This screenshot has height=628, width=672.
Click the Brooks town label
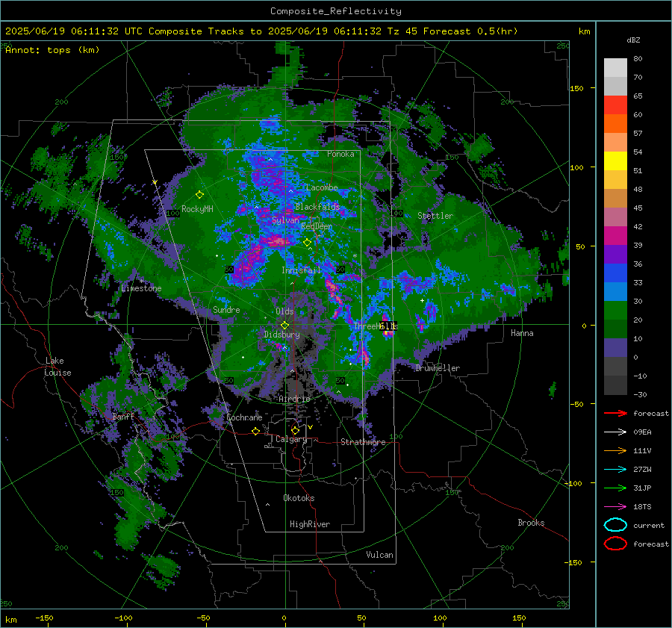pyautogui.click(x=531, y=523)
